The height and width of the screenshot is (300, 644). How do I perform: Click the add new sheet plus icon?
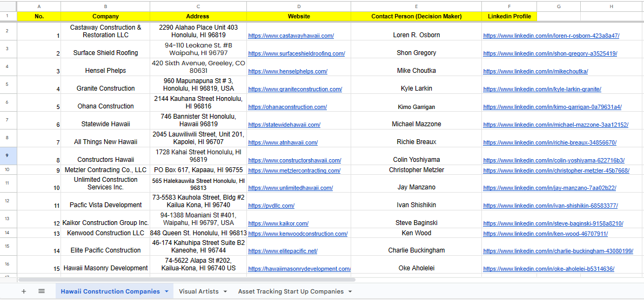[23, 291]
